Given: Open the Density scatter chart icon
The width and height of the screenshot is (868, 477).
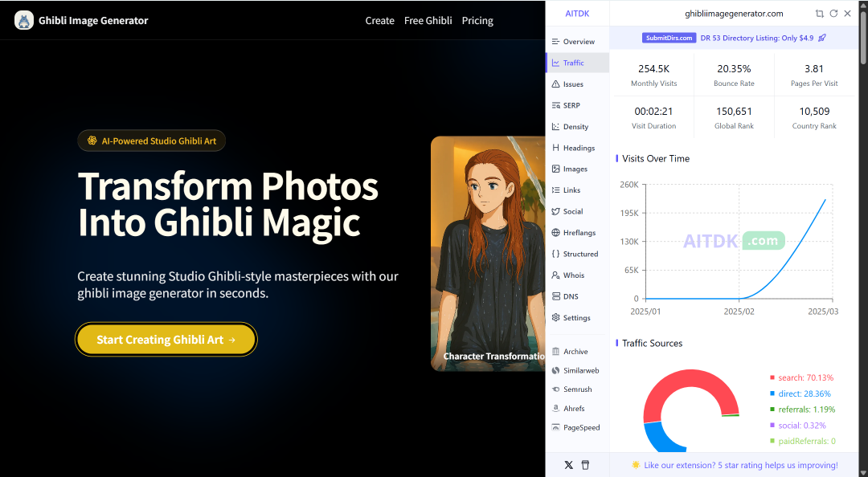Looking at the screenshot, I should (x=556, y=127).
